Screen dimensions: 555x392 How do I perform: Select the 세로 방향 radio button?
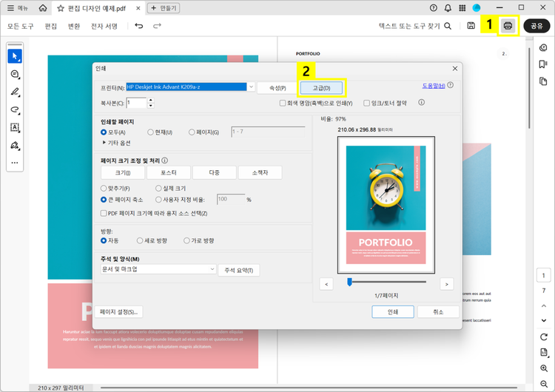pos(140,240)
